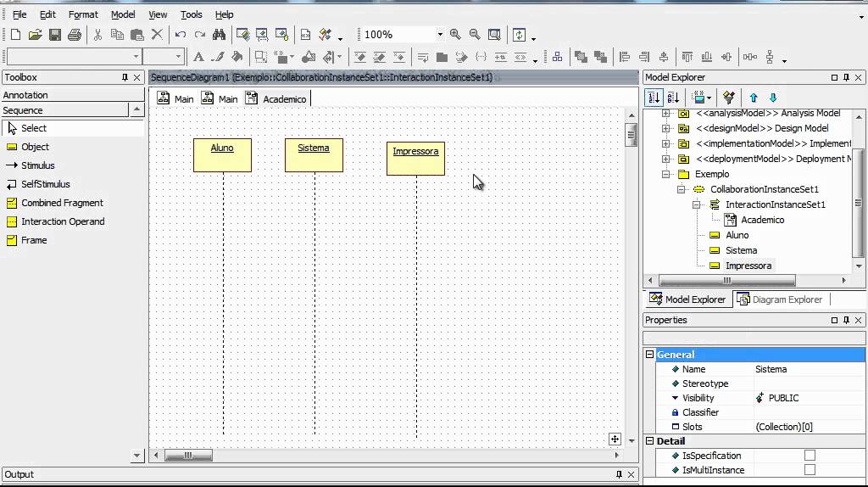Open the Format menu
This screenshot has width=868, height=487.
click(x=83, y=15)
